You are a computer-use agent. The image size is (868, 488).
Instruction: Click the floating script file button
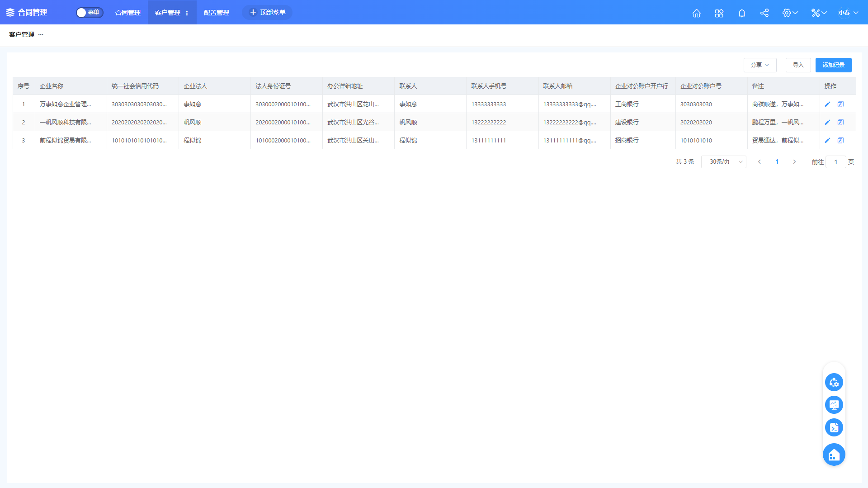834,427
